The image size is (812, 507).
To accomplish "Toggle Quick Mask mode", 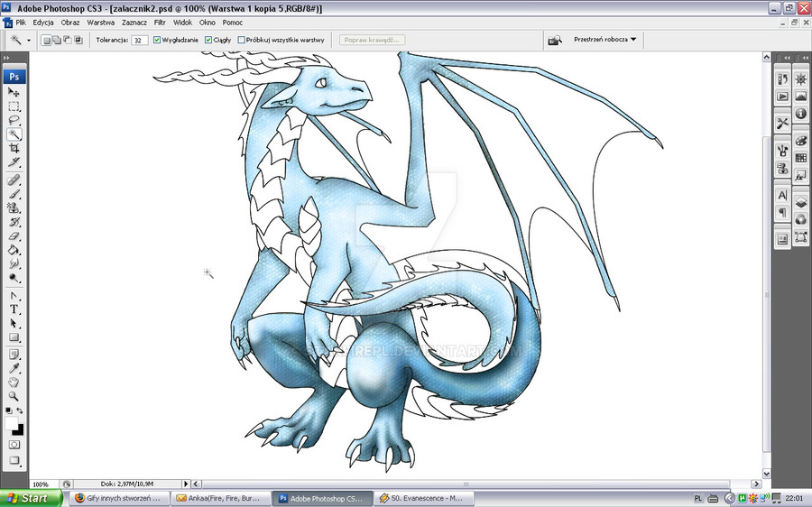I will [14, 445].
